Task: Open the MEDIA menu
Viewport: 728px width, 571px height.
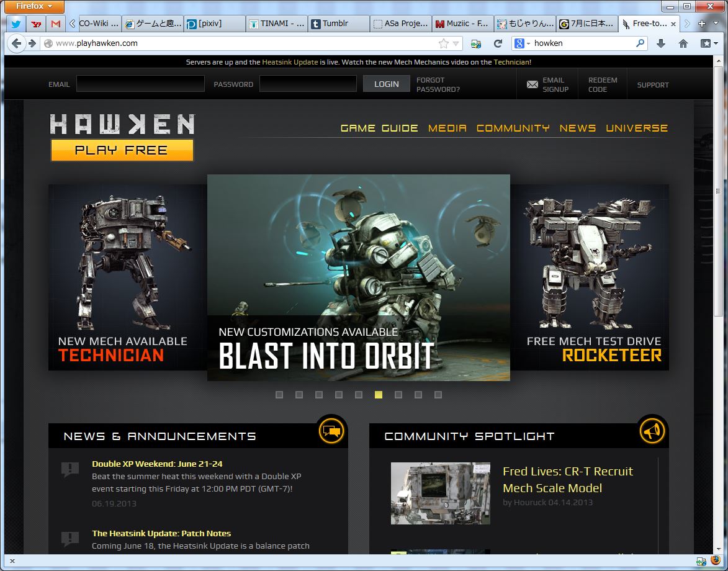Action: [x=447, y=128]
